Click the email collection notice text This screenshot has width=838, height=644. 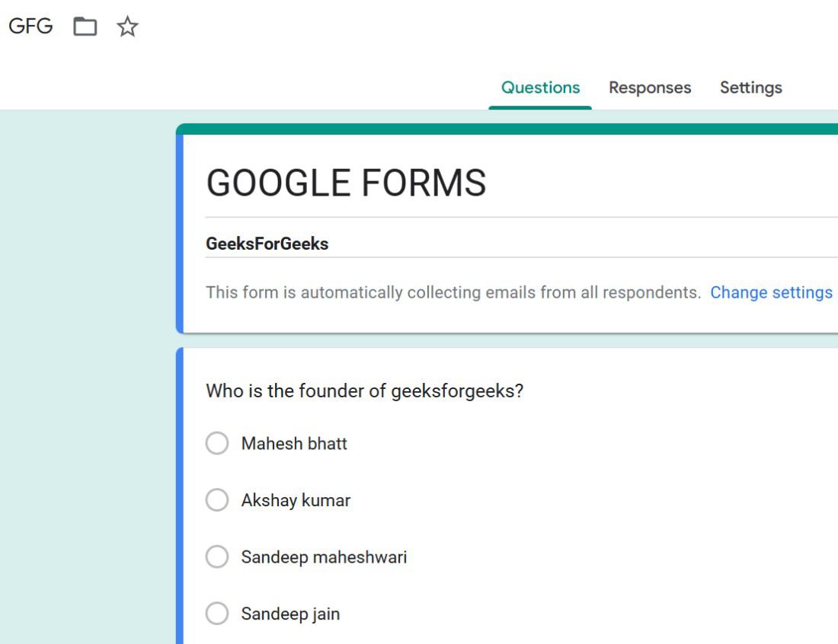click(453, 292)
